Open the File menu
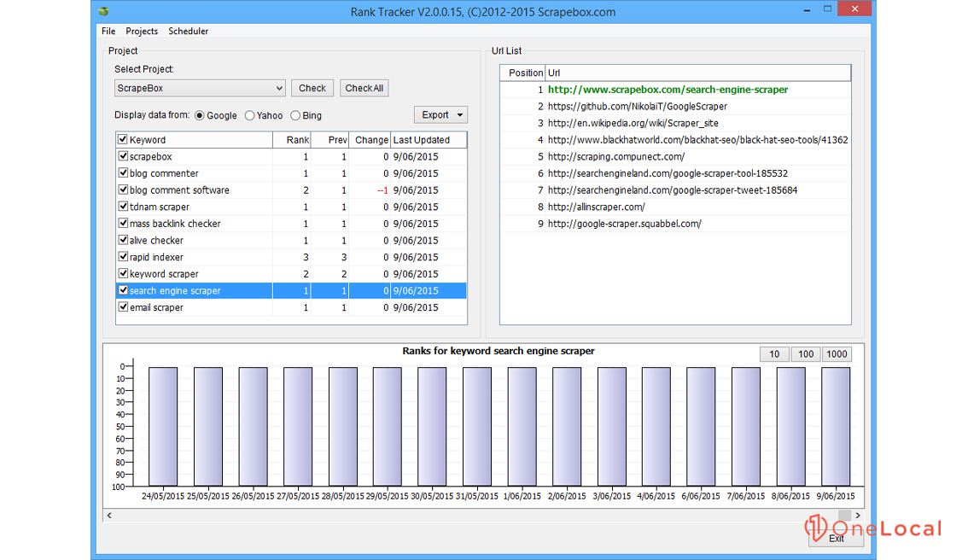 click(108, 31)
